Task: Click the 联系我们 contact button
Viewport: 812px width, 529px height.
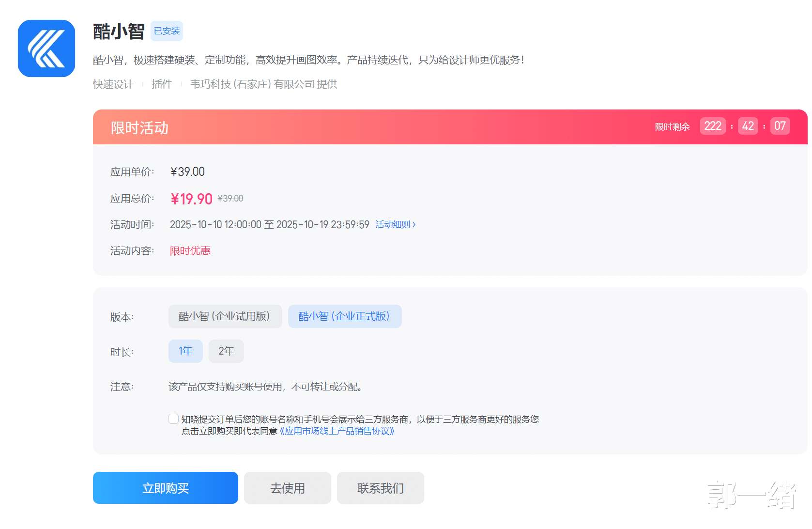Action: [x=381, y=488]
